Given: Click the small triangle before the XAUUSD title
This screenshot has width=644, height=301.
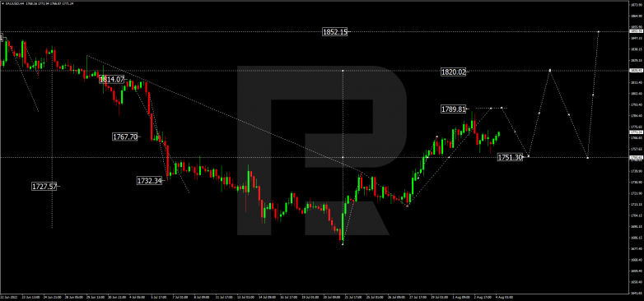Looking at the screenshot, I should pos(3,3).
